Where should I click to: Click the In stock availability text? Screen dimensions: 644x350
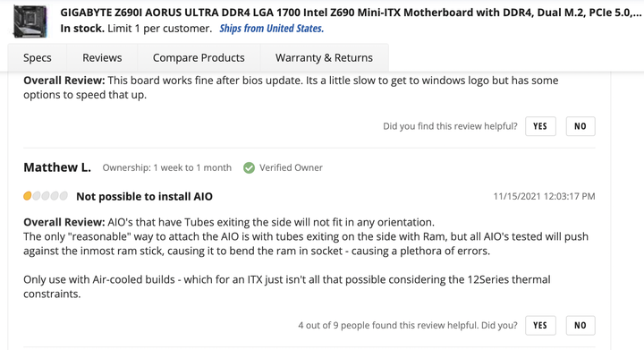pyautogui.click(x=82, y=29)
